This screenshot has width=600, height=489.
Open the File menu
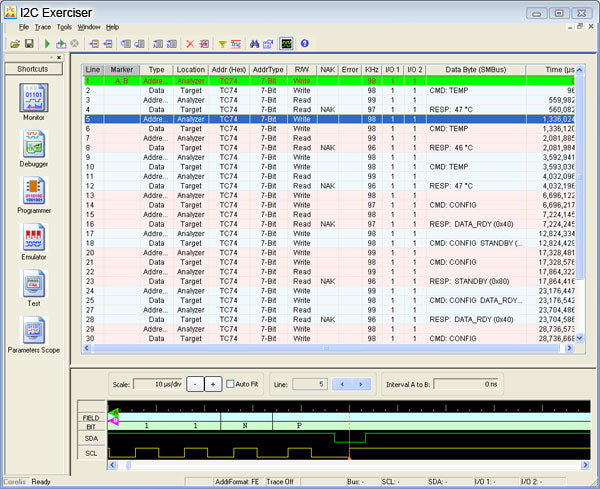pyautogui.click(x=24, y=27)
